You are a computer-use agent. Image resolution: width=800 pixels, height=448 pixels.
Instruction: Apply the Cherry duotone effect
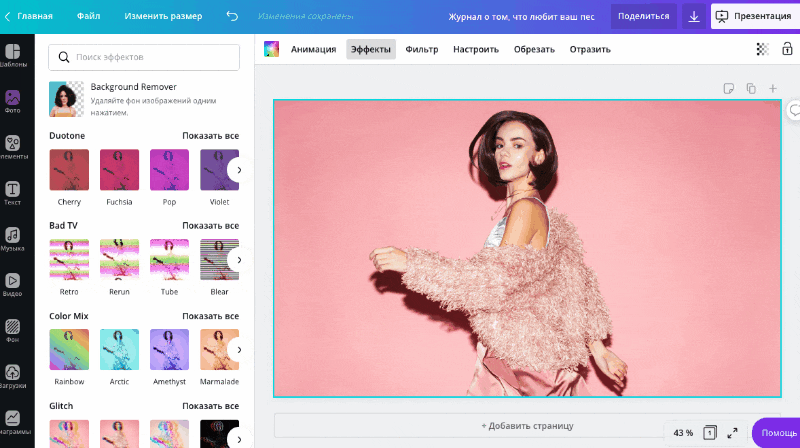pos(69,170)
